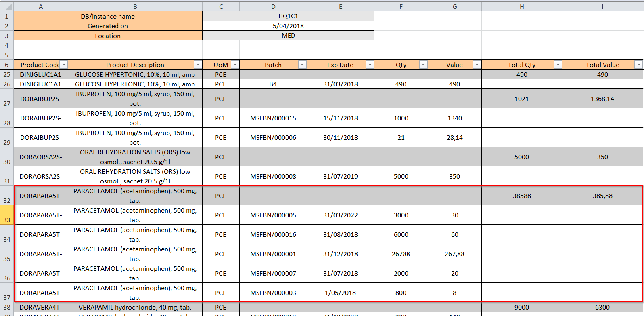
Task: Expand the Total Qty filter dropdown
Action: (557, 65)
